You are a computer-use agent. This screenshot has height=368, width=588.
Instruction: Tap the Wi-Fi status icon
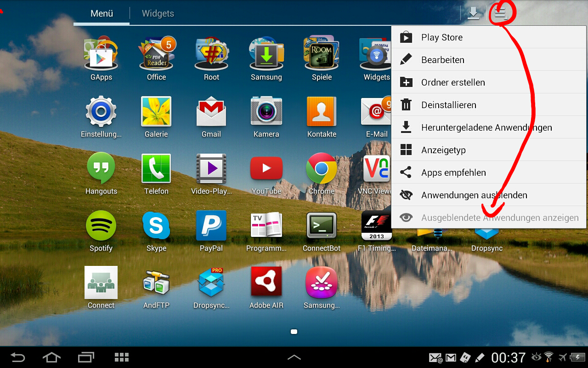[548, 357]
